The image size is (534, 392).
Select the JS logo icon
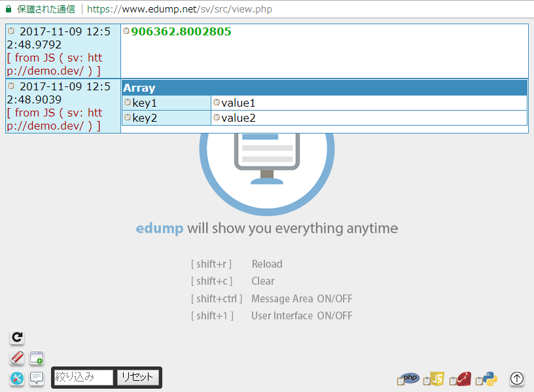[x=433, y=379]
